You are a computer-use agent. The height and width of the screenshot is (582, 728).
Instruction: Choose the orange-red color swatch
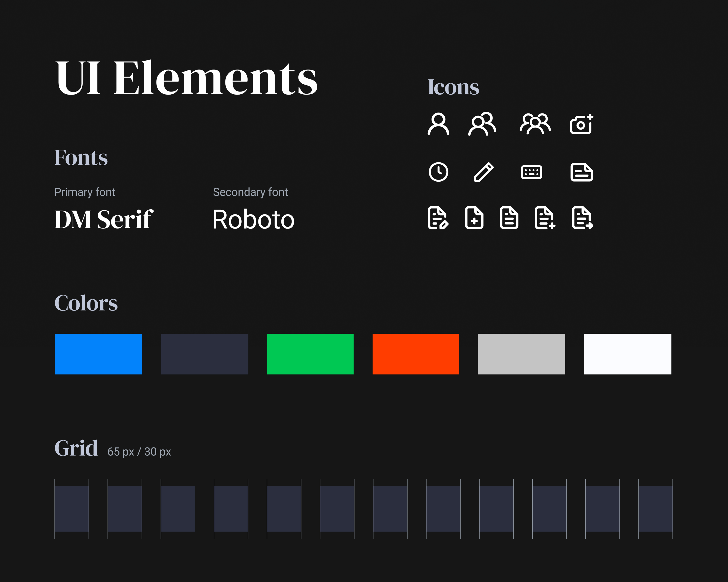[416, 354]
